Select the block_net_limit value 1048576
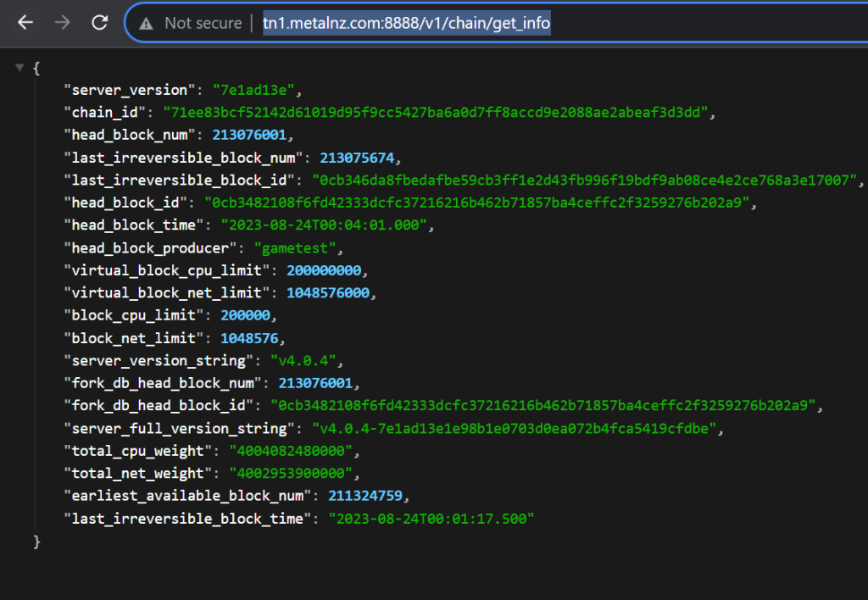 [249, 338]
